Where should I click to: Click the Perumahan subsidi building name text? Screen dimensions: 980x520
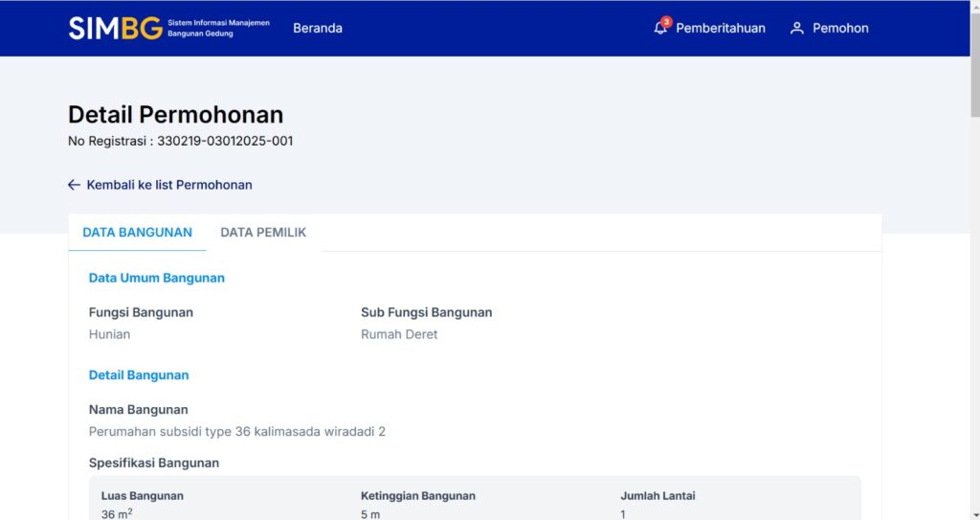pyautogui.click(x=237, y=432)
